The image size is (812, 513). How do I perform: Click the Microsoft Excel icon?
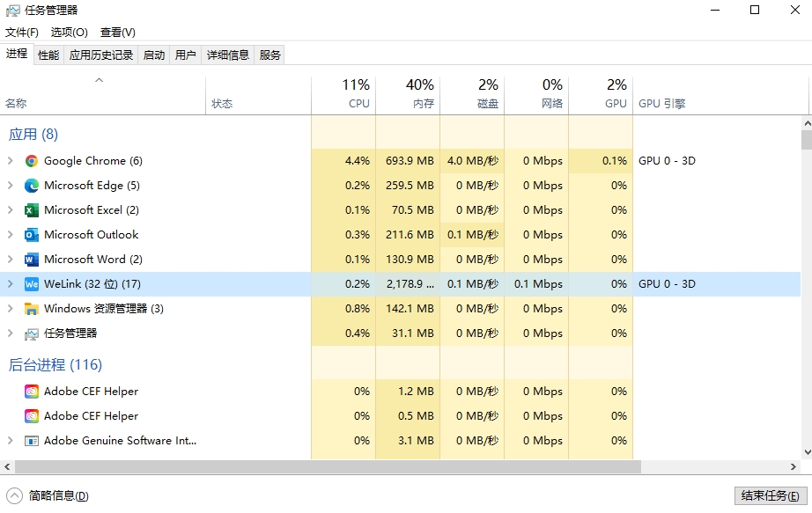32,210
